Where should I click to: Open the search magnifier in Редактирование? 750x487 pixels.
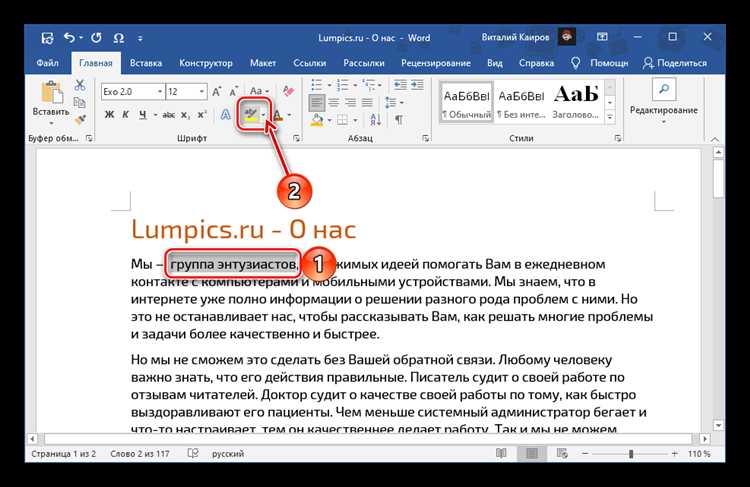[663, 89]
